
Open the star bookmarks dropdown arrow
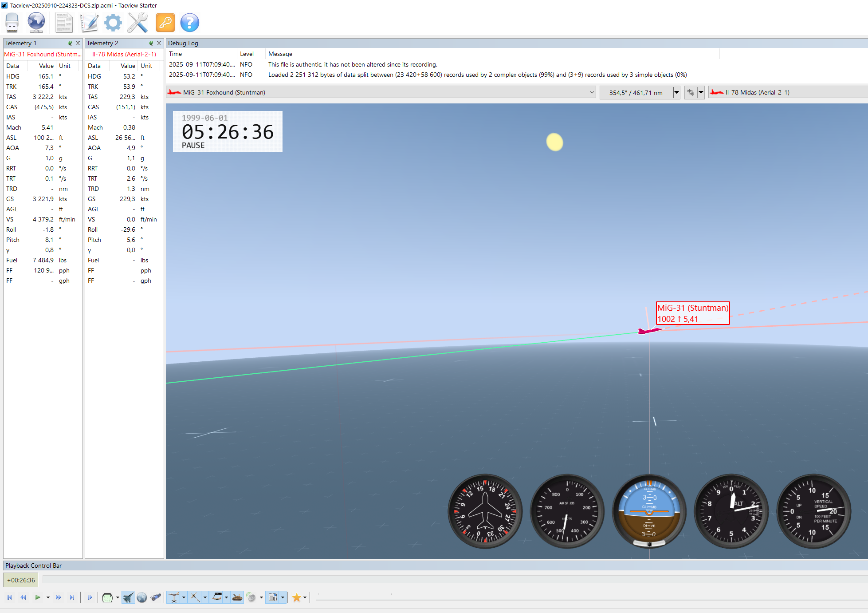pyautogui.click(x=305, y=597)
